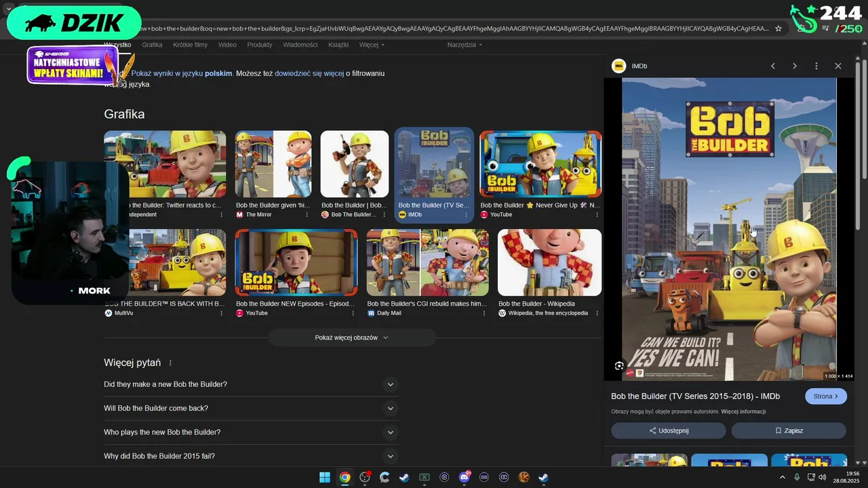Screen dimensions: 868x488
Task: Click the Strona button
Action: tap(826, 396)
